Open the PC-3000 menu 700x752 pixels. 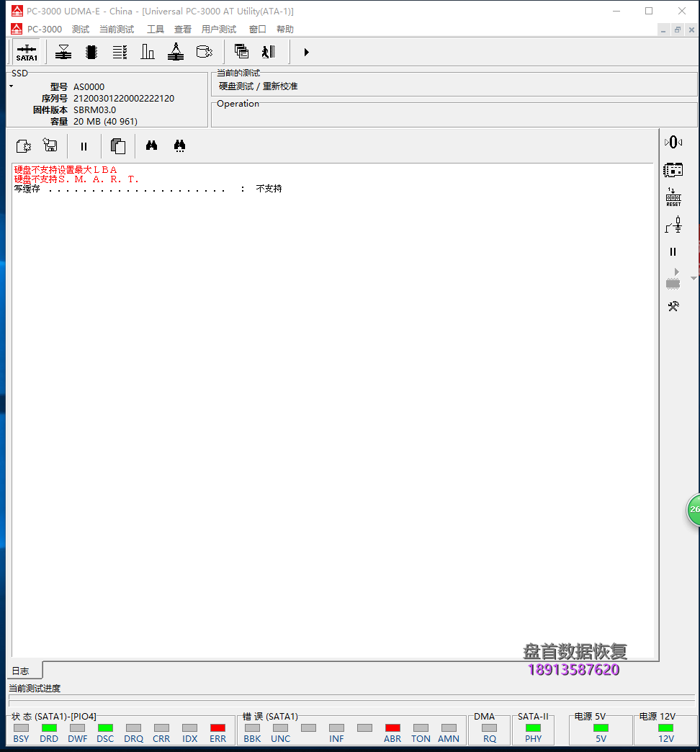point(44,30)
